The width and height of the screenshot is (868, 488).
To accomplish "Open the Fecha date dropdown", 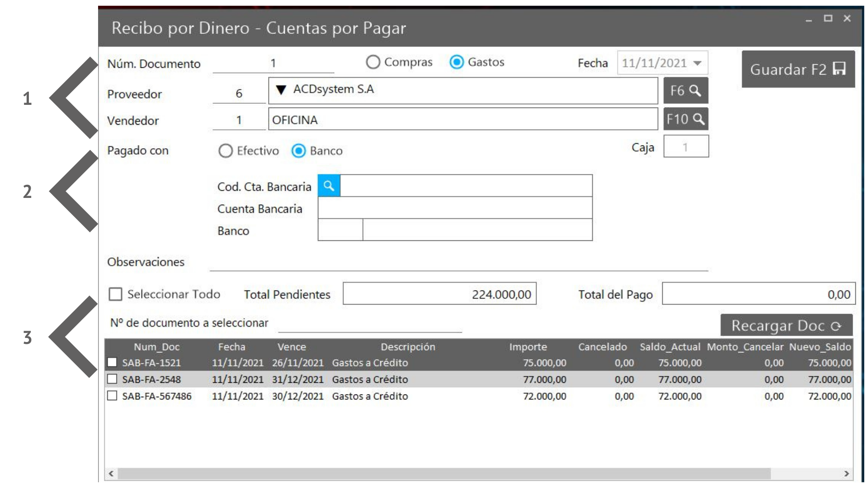I will [x=698, y=63].
